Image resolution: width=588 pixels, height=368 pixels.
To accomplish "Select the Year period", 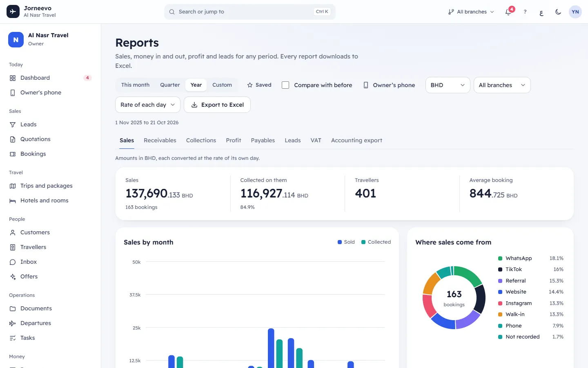I will tap(196, 85).
